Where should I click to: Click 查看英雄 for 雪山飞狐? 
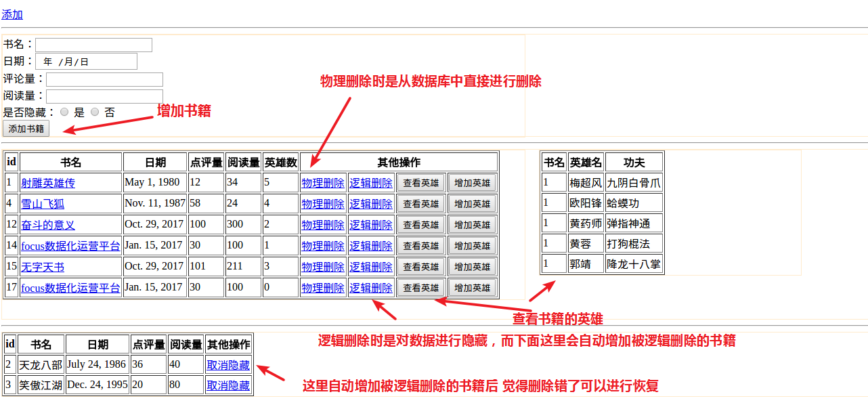coord(421,204)
